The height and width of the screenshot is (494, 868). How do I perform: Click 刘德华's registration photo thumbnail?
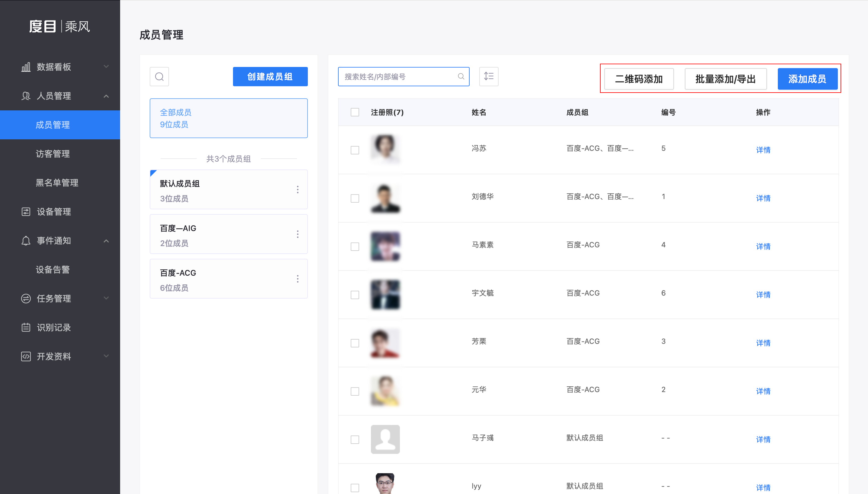pyautogui.click(x=385, y=198)
